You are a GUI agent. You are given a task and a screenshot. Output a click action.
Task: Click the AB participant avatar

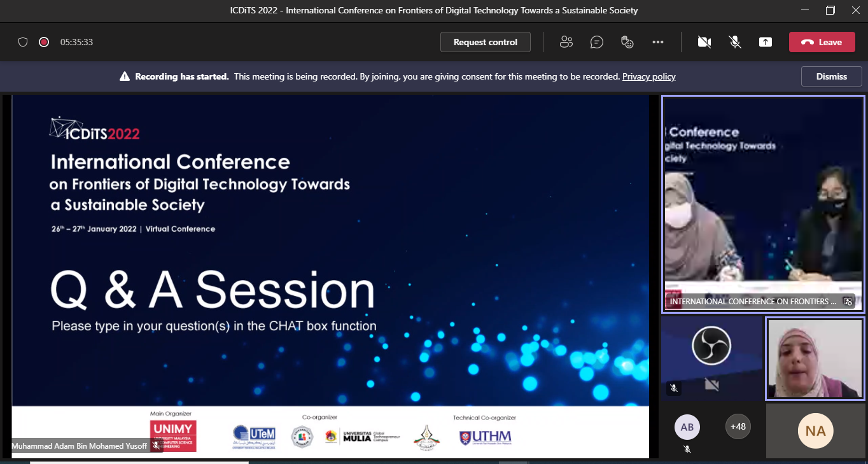click(x=687, y=427)
